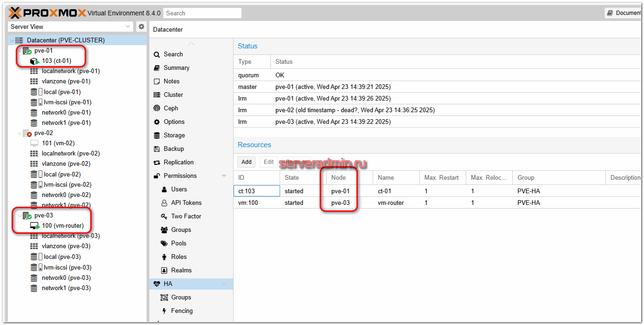Sort by the ID column header
Screen dimensions: 644x325
[x=256, y=177]
